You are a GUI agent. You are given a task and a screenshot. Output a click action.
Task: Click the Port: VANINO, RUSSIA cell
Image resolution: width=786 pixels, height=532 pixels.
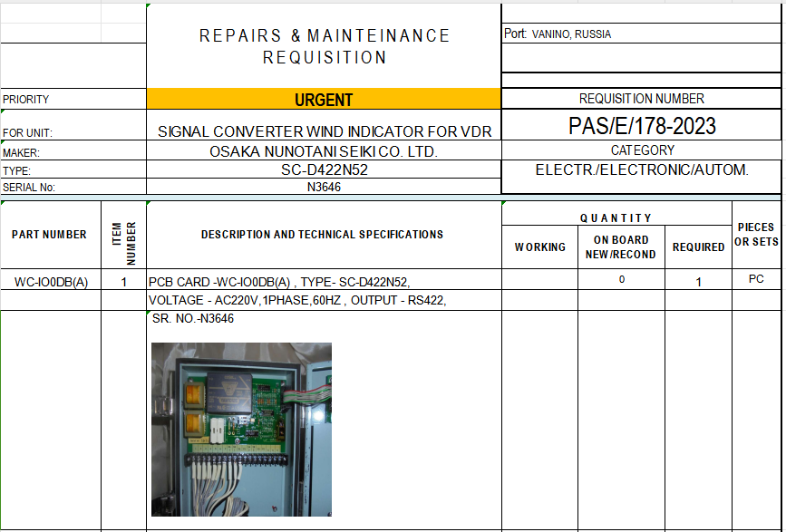point(642,34)
